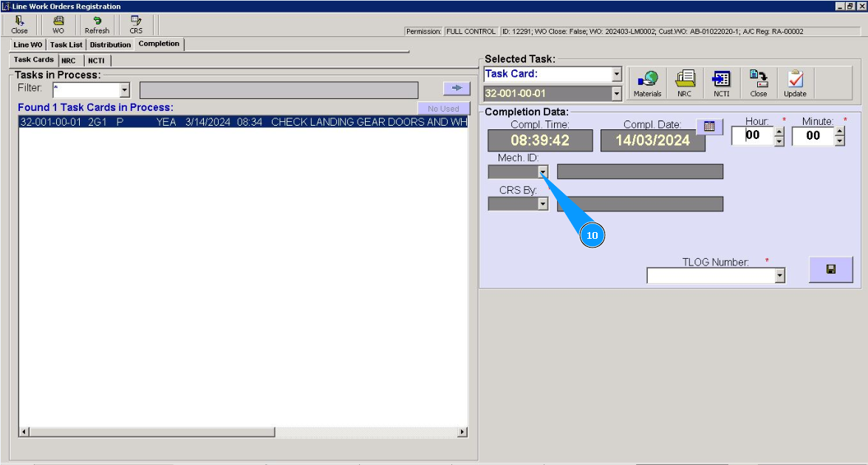Open the CRS toolbar icon
This screenshot has height=465, width=868.
pos(136,25)
